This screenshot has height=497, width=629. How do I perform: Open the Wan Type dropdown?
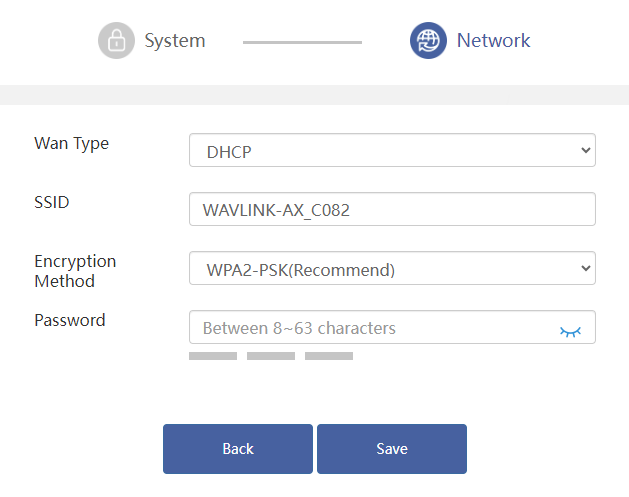392,150
